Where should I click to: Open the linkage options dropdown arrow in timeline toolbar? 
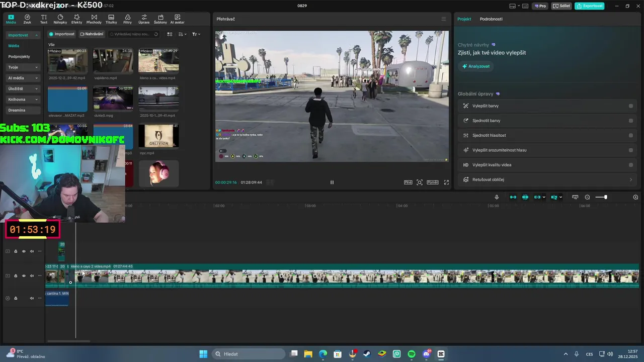pos(544,197)
